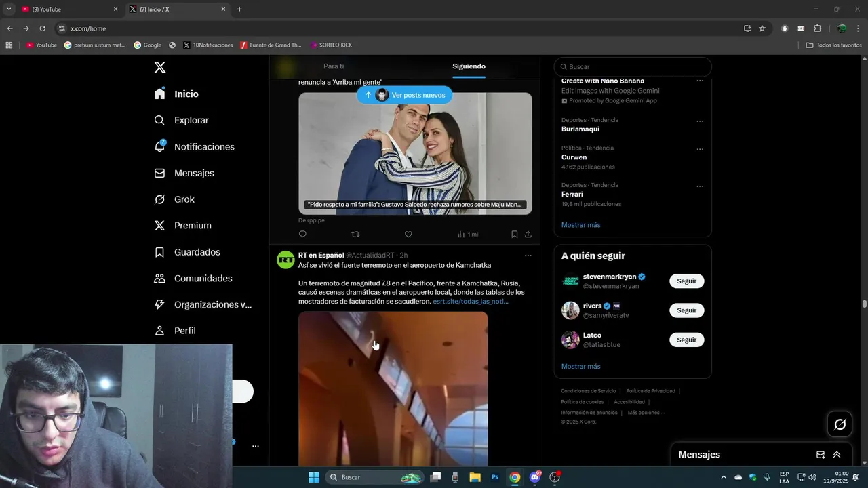Open the SORTEO KICK bookmark
This screenshot has height=488, width=868.
click(331, 45)
